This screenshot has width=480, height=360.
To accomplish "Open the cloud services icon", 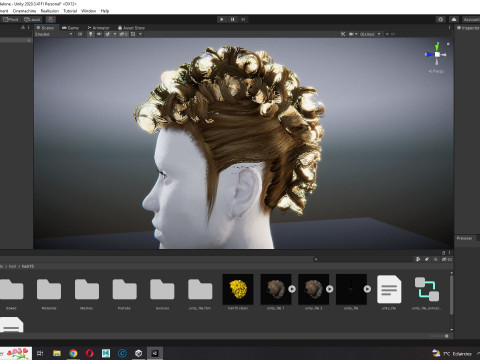I will (454, 19).
